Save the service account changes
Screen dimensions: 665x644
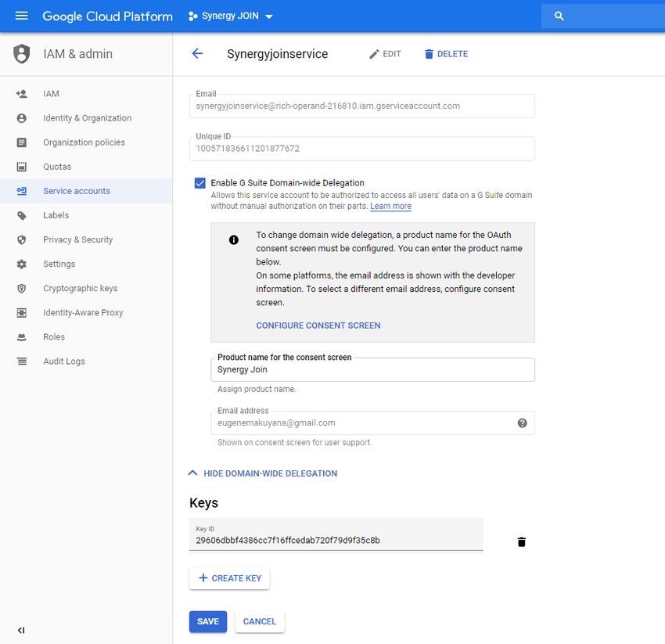point(208,621)
